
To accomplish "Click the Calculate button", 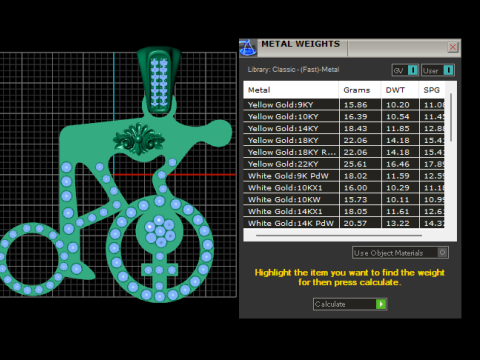I will (x=350, y=304).
